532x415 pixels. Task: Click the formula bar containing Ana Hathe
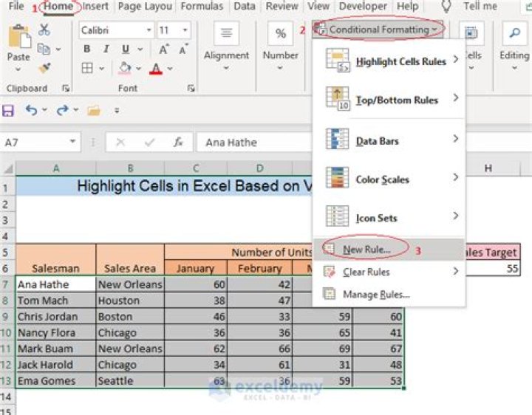[x=253, y=143]
